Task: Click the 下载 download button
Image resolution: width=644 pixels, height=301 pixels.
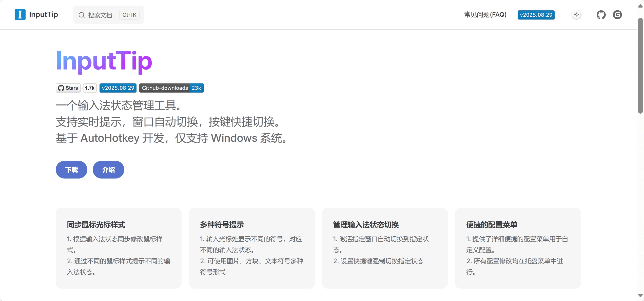Action: 71,170
